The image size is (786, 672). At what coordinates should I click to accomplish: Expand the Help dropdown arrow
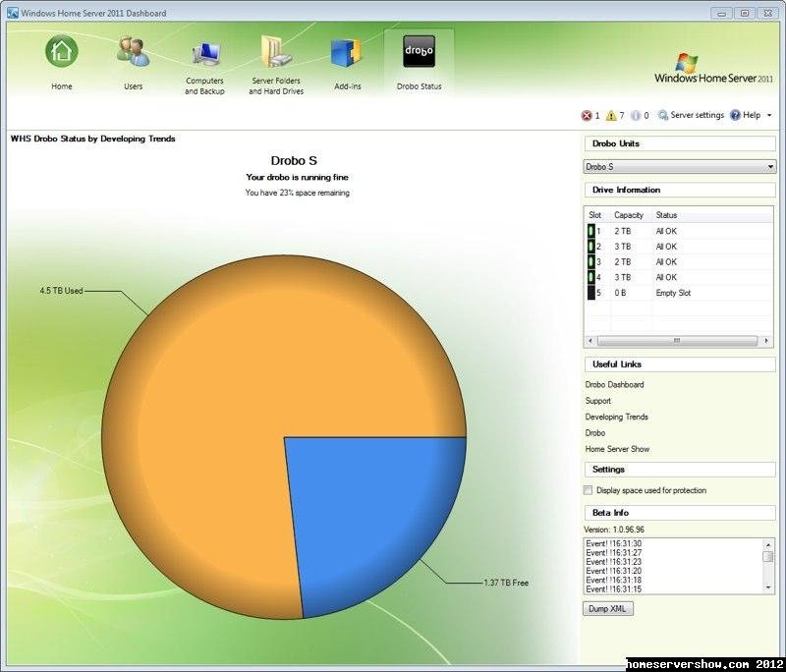coord(769,115)
